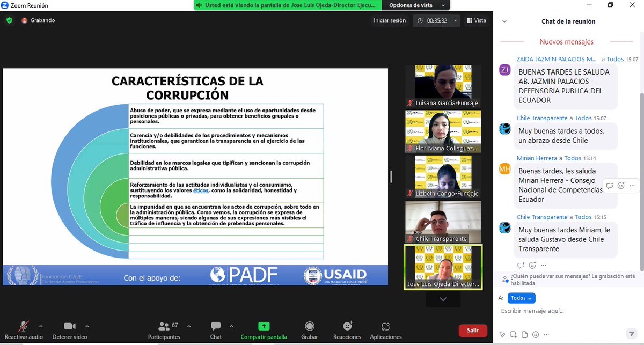
Task: Click Chile Transparente avatar at 15:15 message
Action: 505,227
